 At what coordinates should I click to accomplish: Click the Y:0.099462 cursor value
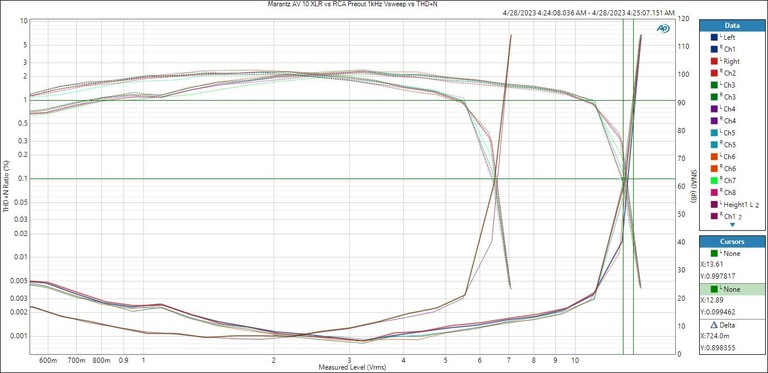coord(719,312)
